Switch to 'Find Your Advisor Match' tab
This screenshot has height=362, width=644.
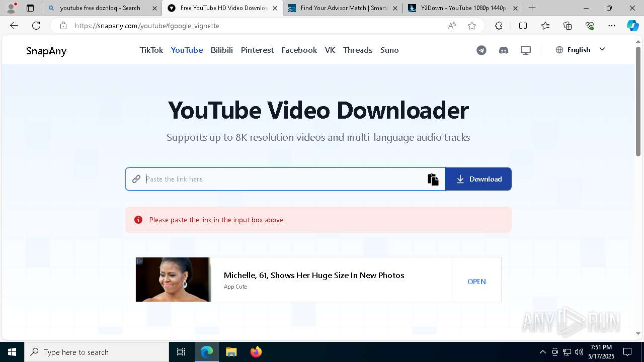344,8
